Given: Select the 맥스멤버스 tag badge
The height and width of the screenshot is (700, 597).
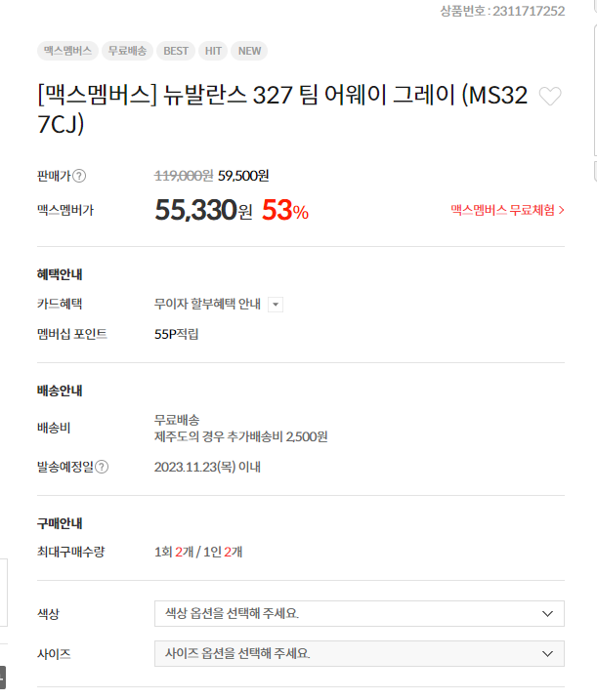Looking at the screenshot, I should pyautogui.click(x=68, y=51).
